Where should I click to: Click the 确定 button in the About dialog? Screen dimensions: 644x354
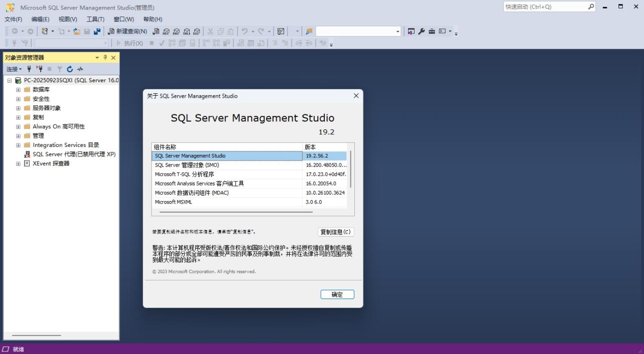point(337,294)
